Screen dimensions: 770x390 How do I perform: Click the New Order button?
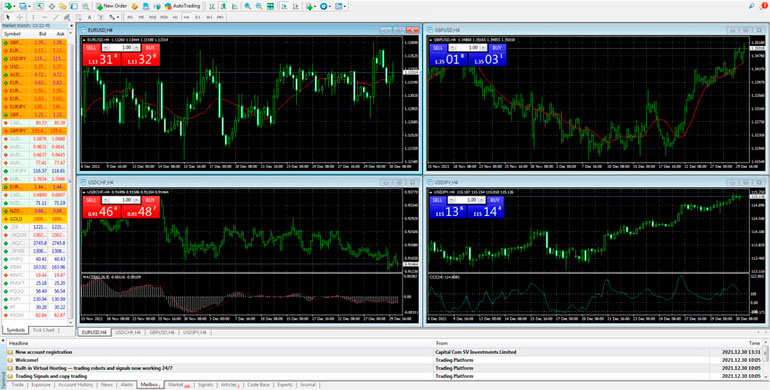click(x=111, y=6)
